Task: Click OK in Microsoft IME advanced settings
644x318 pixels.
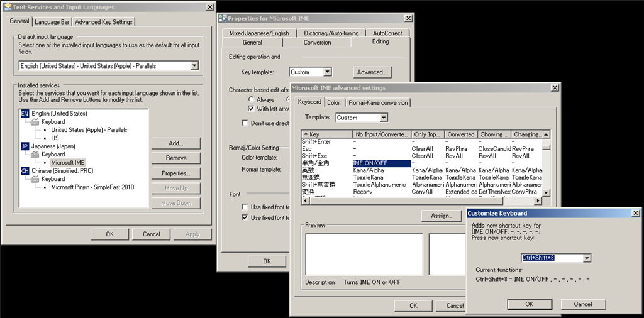Action: point(413,305)
